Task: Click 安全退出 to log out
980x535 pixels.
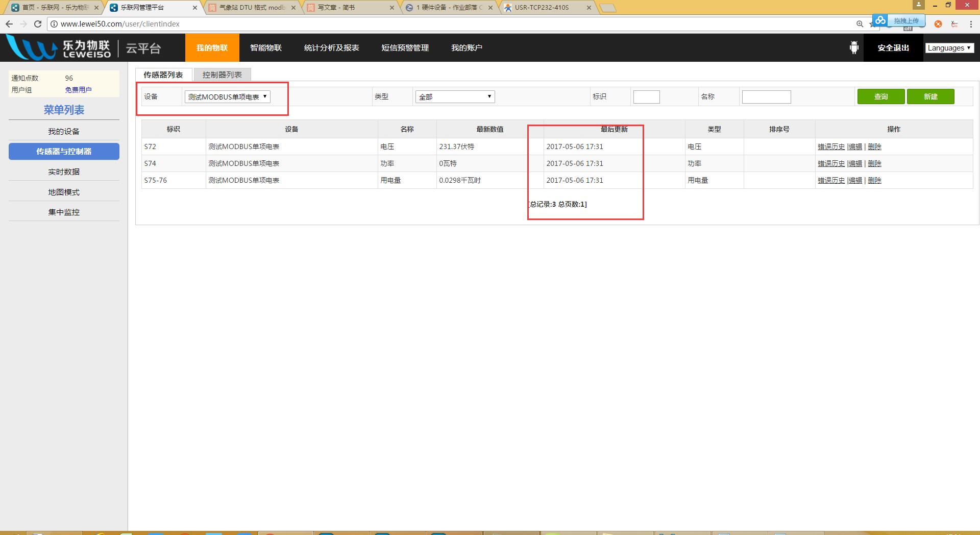Action: [x=893, y=48]
